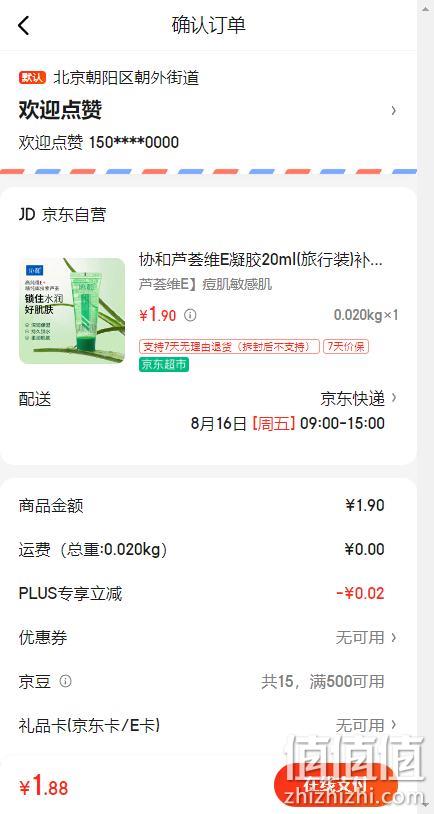Image resolution: width=434 pixels, height=814 pixels.
Task: Submit the order with the red button
Action: [x=335, y=784]
